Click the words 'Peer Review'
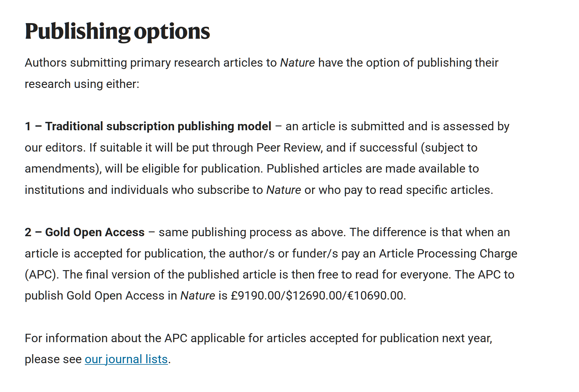Image resolution: width=579 pixels, height=392 pixels. point(289,148)
